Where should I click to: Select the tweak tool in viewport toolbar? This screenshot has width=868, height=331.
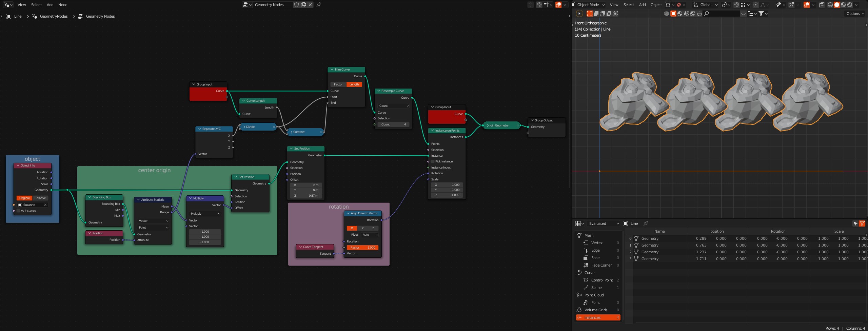point(579,14)
